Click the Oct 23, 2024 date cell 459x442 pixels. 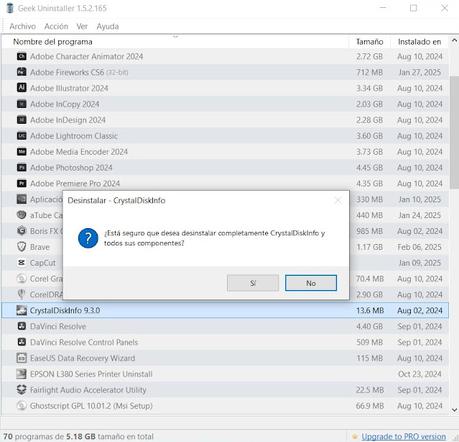click(x=419, y=374)
